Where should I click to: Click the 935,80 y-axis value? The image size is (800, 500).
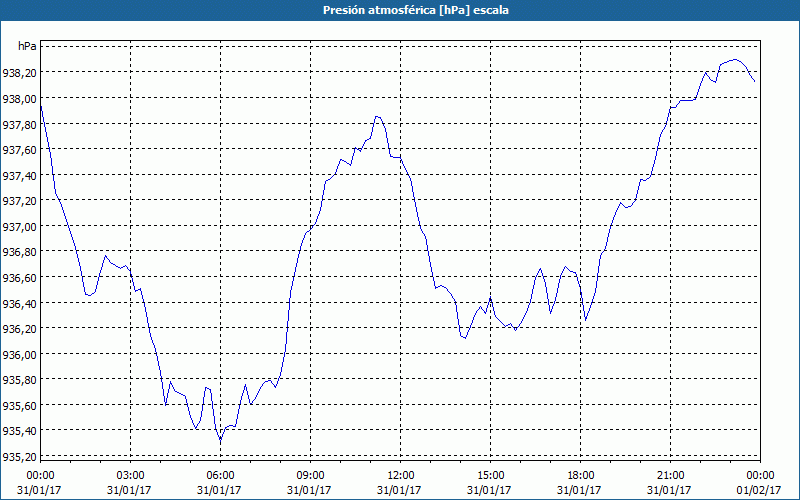point(19,380)
